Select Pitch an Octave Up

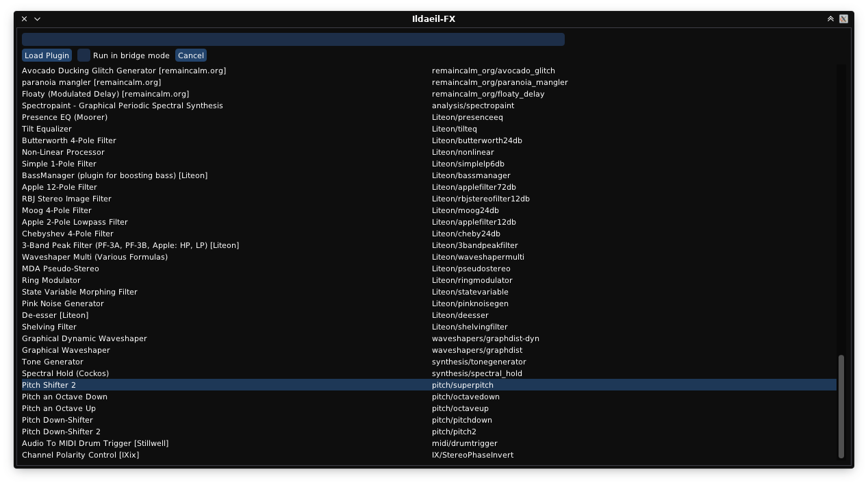(x=59, y=408)
